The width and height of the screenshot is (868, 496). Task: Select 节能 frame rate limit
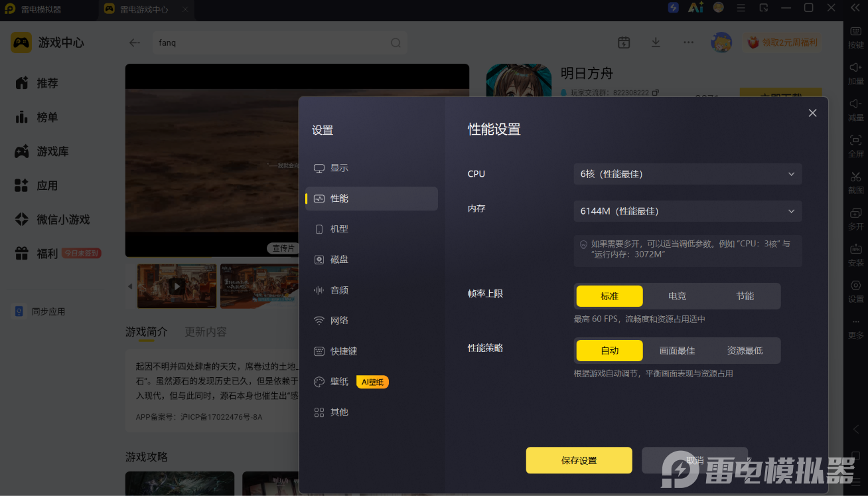click(745, 296)
